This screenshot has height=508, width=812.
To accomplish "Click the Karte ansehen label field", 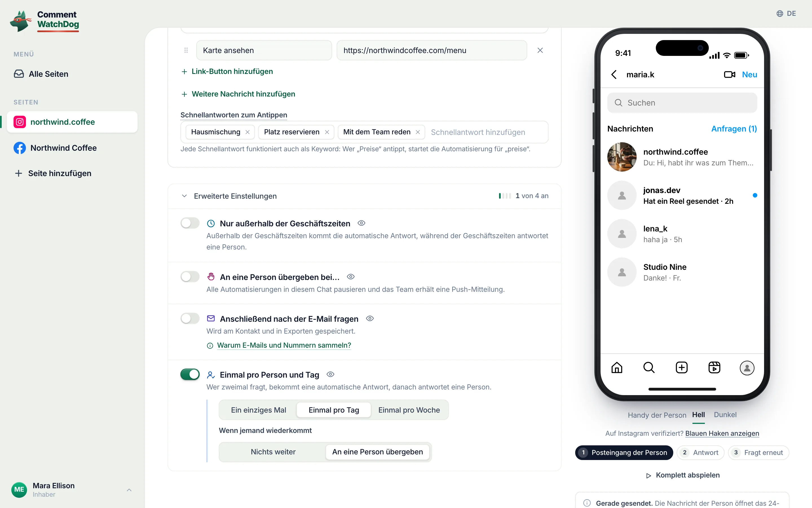I will (264, 51).
